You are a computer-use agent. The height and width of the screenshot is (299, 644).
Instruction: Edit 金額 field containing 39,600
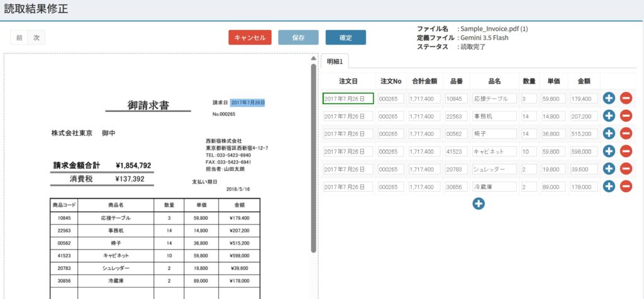click(584, 169)
